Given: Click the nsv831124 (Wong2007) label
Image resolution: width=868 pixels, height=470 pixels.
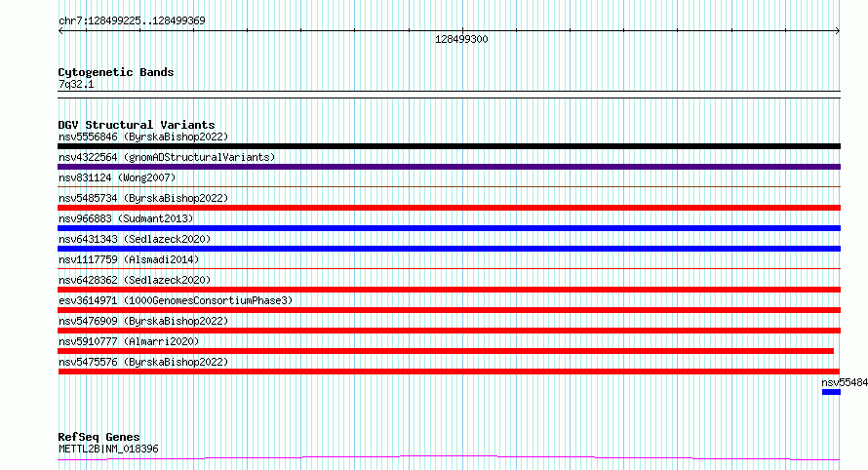Looking at the screenshot, I should coord(117,177).
